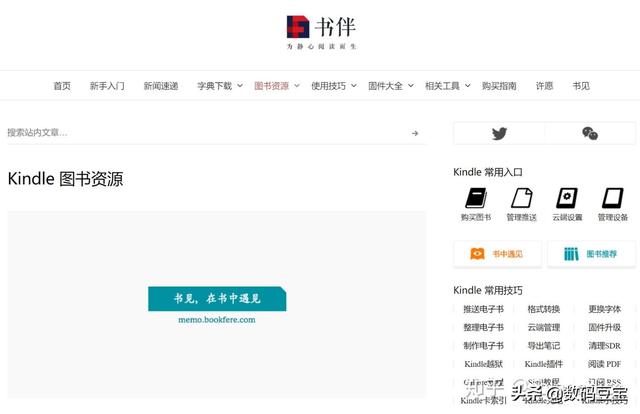640x414 pixels.
Task: Open 字典下载 menu label
Action: (x=215, y=86)
